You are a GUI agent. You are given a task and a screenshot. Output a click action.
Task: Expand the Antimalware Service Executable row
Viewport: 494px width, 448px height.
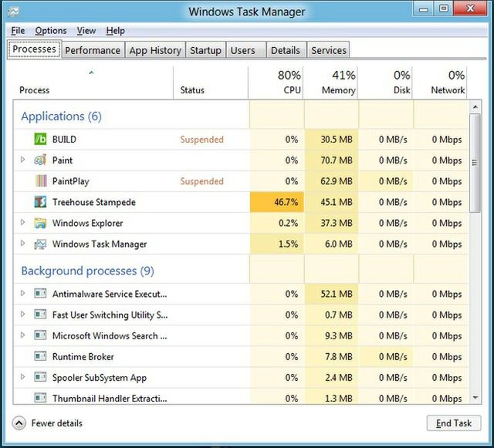tap(22, 293)
